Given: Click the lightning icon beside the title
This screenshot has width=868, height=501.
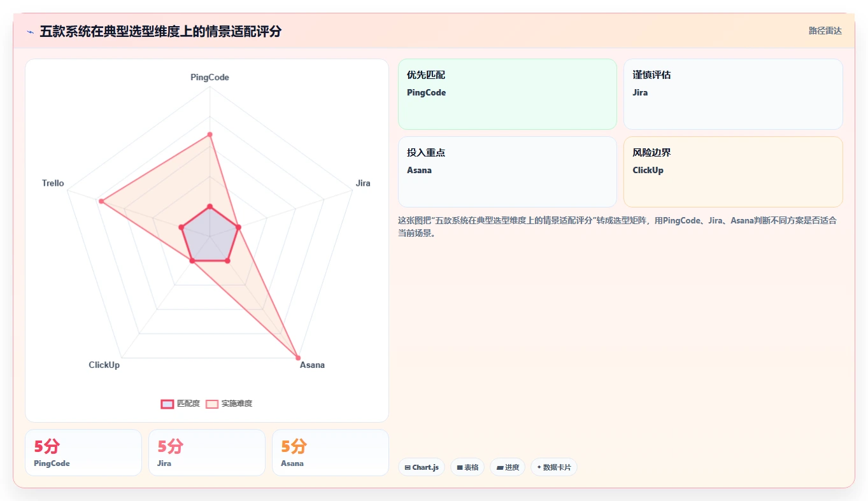Looking at the screenshot, I should [31, 32].
